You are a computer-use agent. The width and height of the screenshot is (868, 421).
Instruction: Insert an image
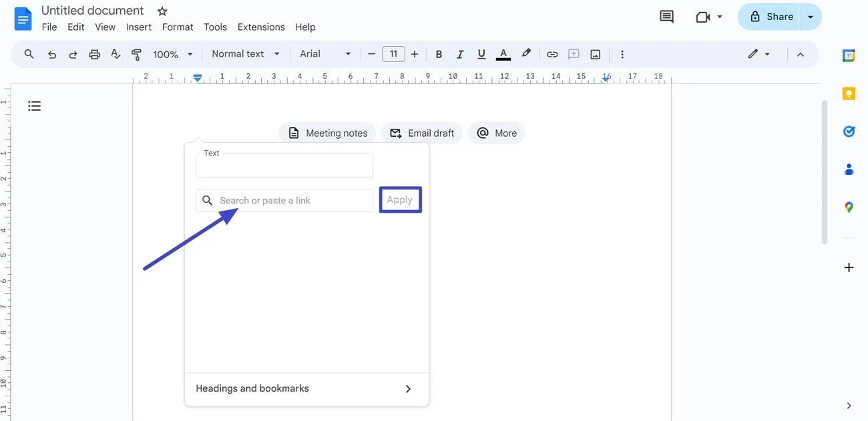pos(595,54)
